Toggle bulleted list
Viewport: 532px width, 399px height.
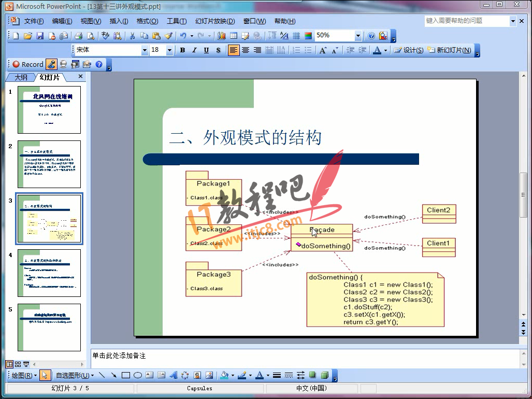(308, 50)
